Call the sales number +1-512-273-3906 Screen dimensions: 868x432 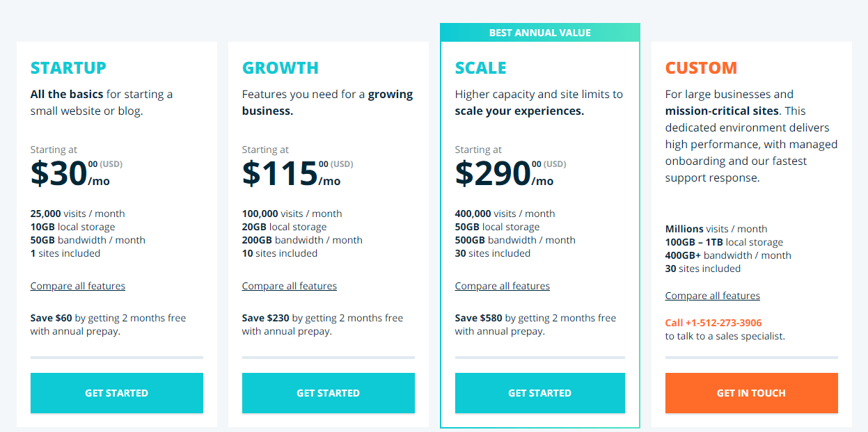(713, 323)
